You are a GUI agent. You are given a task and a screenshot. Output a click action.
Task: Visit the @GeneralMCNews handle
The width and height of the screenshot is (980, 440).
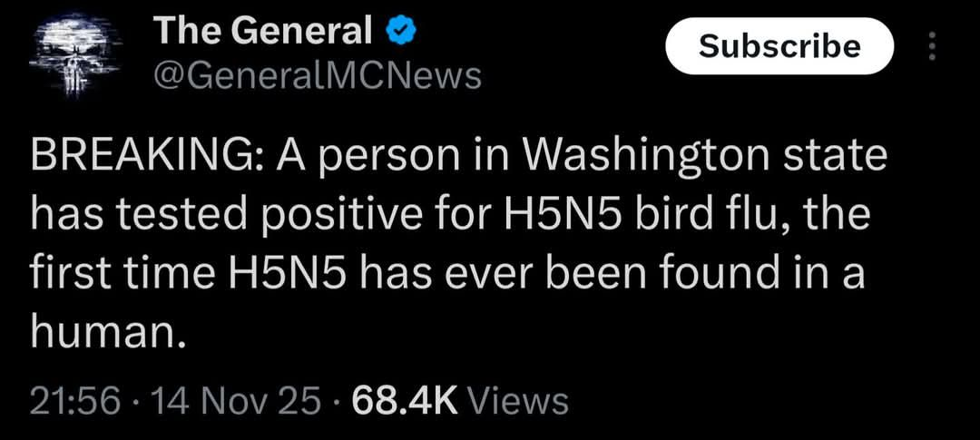tap(314, 76)
